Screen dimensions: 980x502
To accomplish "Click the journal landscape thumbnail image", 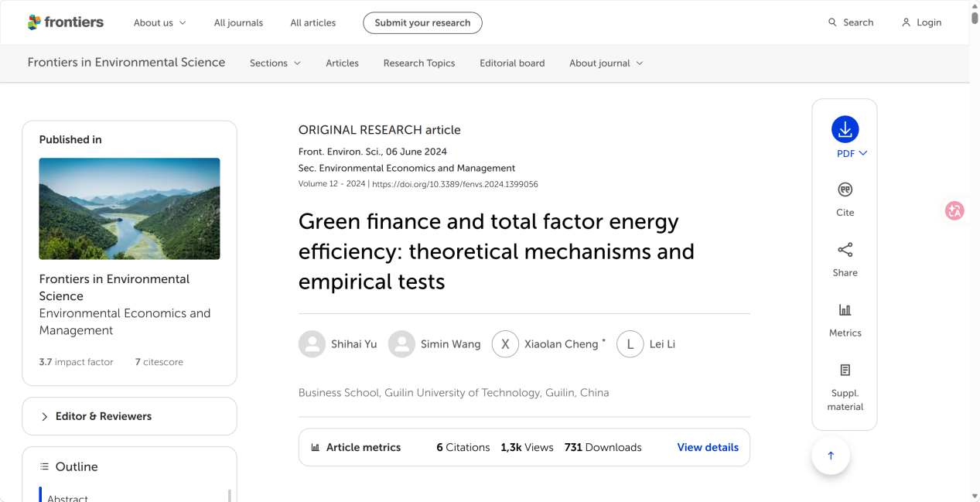I will pyautogui.click(x=129, y=209).
